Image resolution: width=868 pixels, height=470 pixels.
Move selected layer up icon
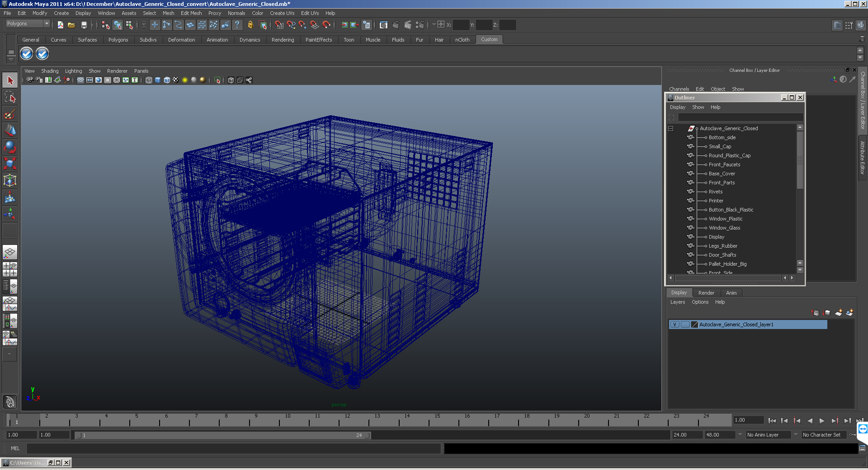[x=816, y=313]
